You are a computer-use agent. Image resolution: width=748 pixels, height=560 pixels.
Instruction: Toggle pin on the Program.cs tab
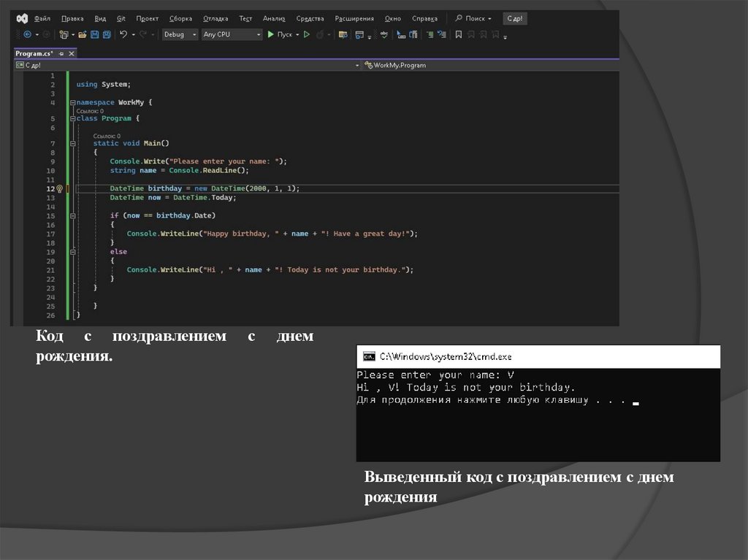pyautogui.click(x=62, y=54)
